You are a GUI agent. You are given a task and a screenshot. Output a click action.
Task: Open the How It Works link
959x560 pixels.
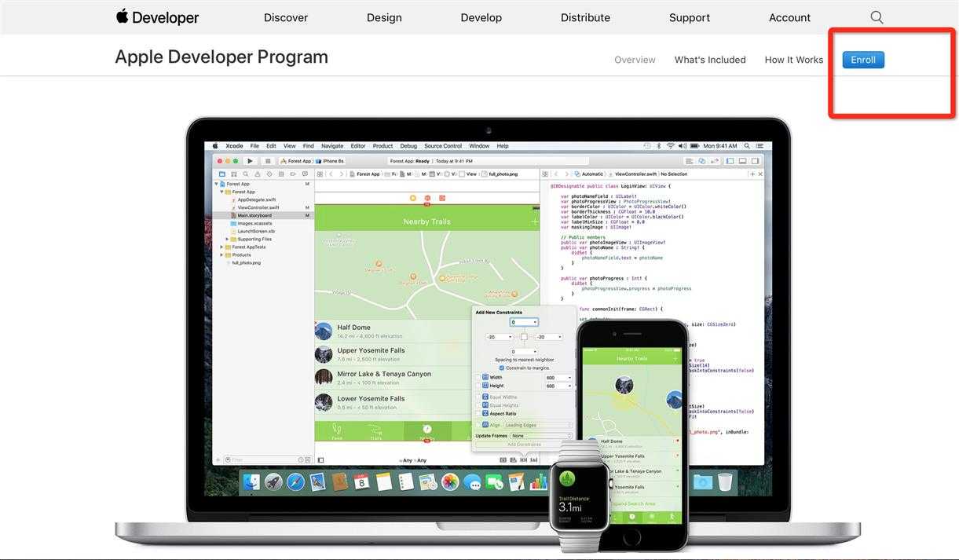[794, 60]
